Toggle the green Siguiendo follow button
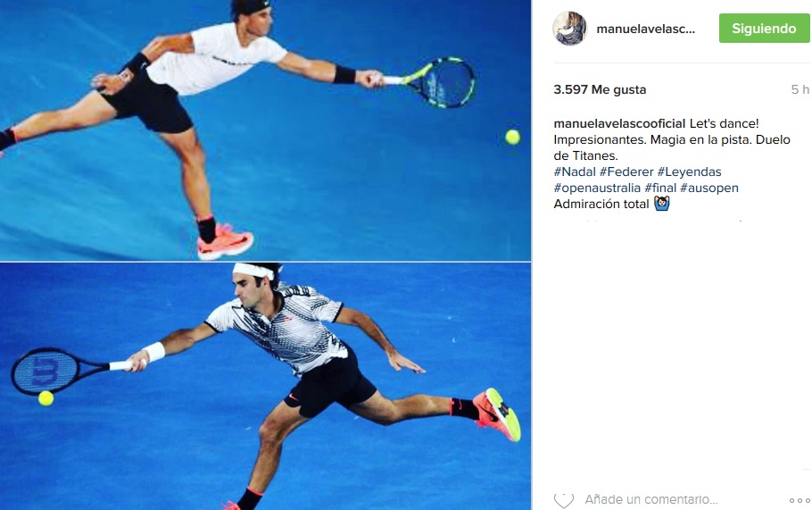Image resolution: width=812 pixels, height=510 pixels. (x=764, y=28)
